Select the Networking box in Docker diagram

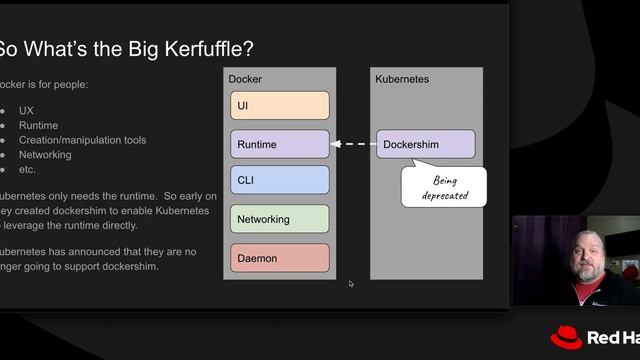pos(280,219)
